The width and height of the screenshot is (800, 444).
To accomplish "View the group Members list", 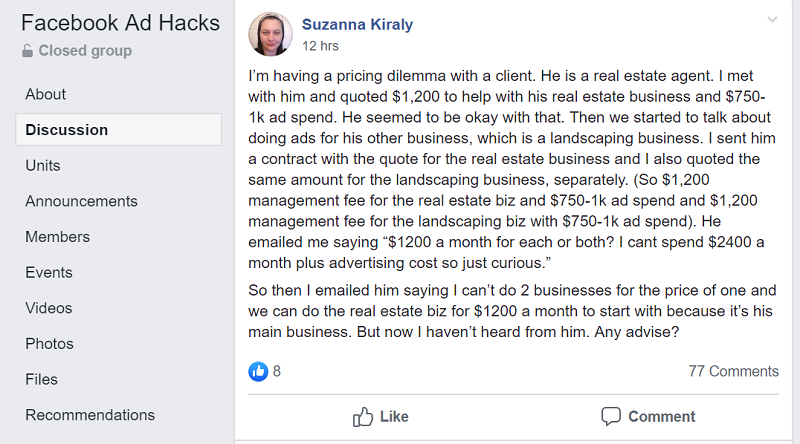I will tap(57, 237).
